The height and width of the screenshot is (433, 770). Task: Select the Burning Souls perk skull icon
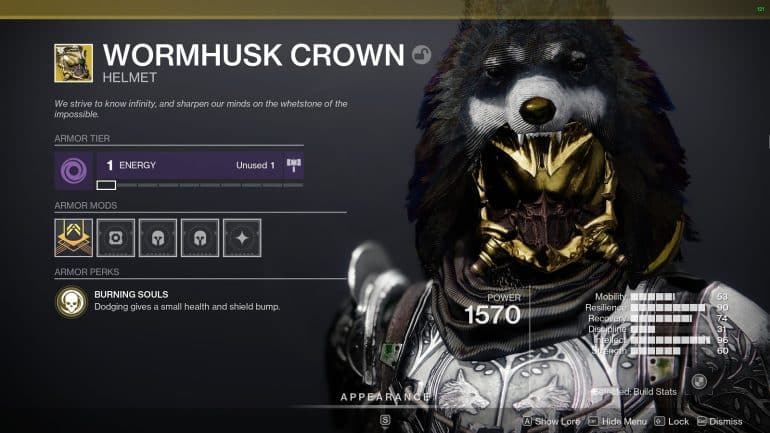pos(71,301)
